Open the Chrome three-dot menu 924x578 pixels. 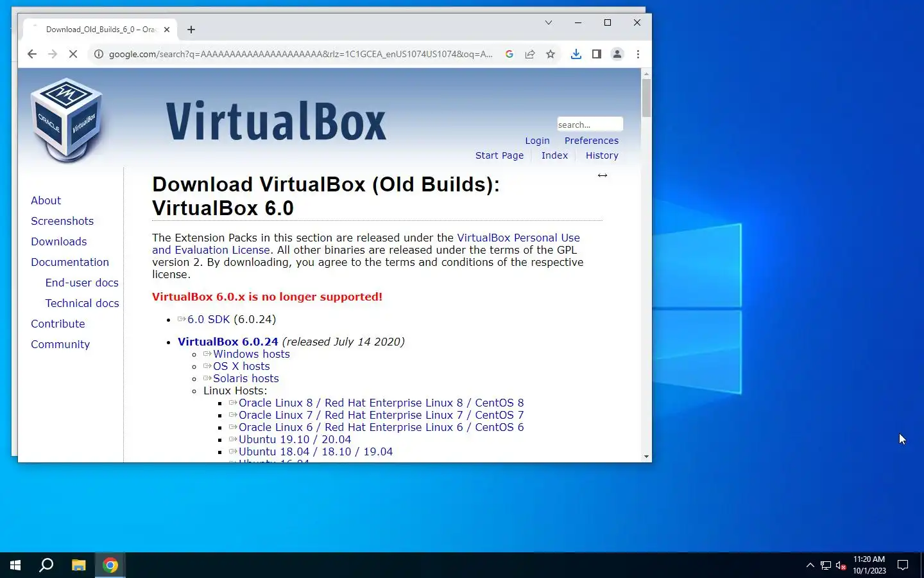pos(638,54)
